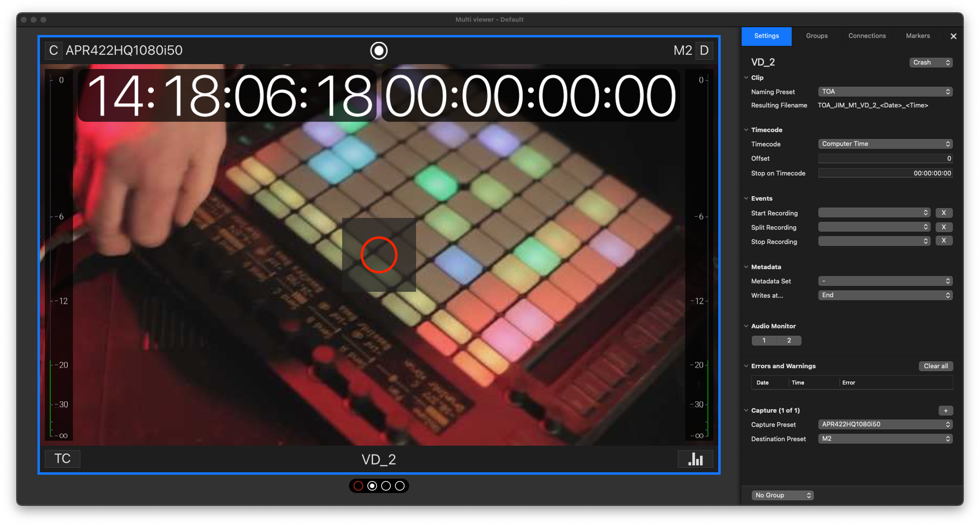Switch to the Groups tab

coord(817,36)
